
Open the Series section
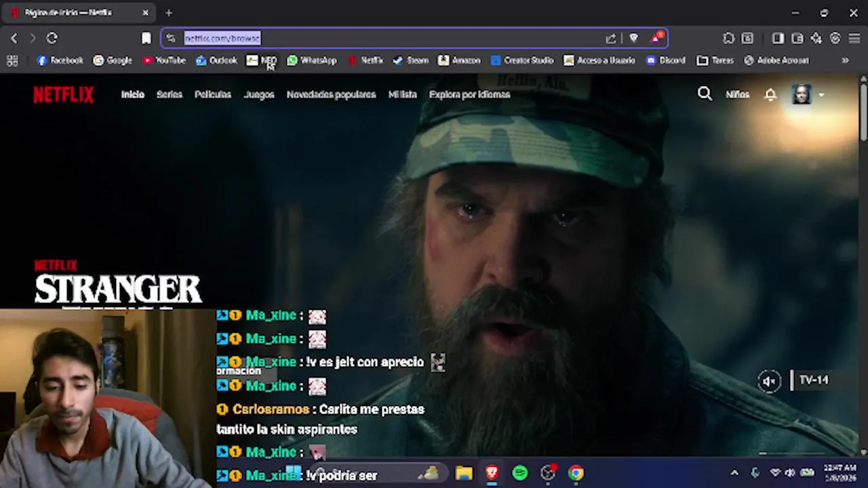(170, 95)
